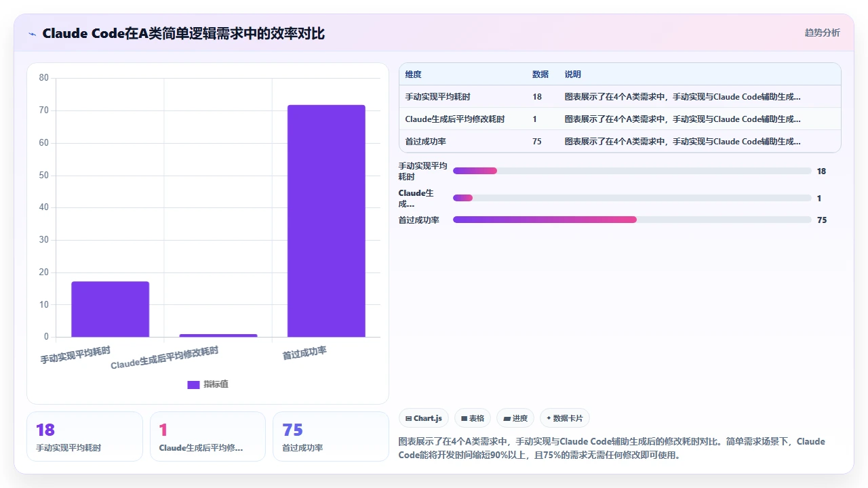Click the table value 18

click(x=537, y=97)
